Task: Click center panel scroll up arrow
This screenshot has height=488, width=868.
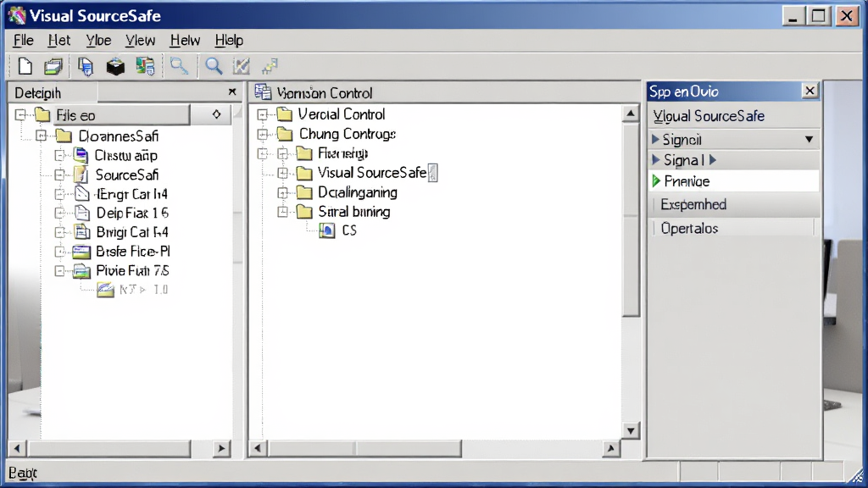Action: [x=631, y=114]
